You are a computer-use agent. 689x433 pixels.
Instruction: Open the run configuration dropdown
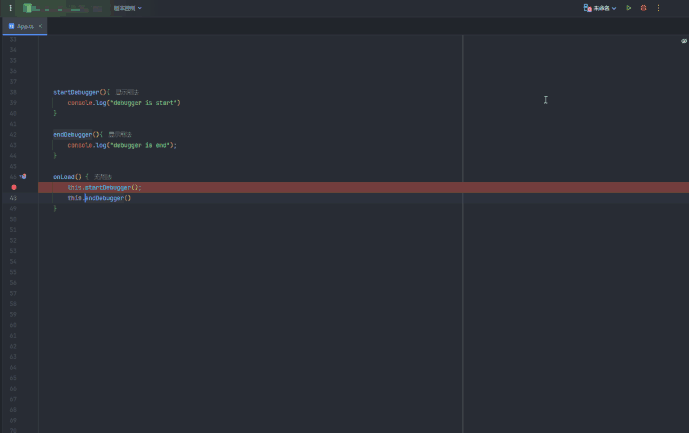(601, 8)
